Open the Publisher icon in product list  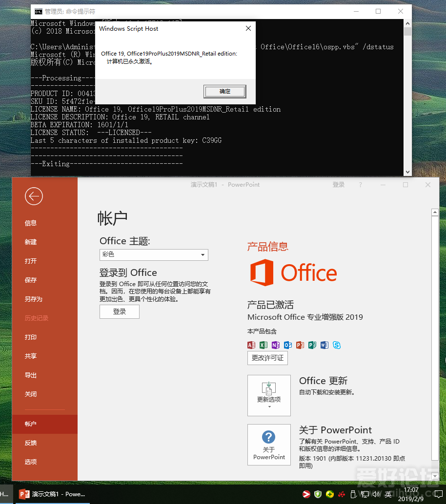(x=312, y=345)
